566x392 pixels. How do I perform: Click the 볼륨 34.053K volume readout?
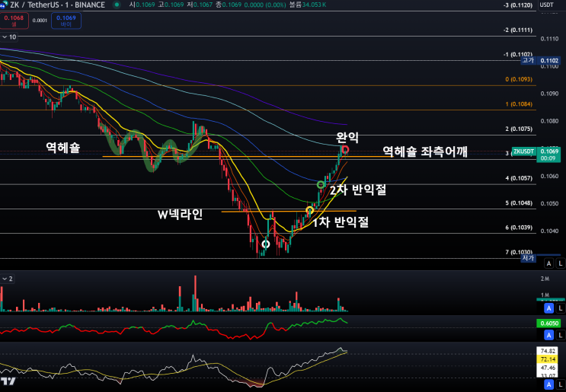(308, 5)
